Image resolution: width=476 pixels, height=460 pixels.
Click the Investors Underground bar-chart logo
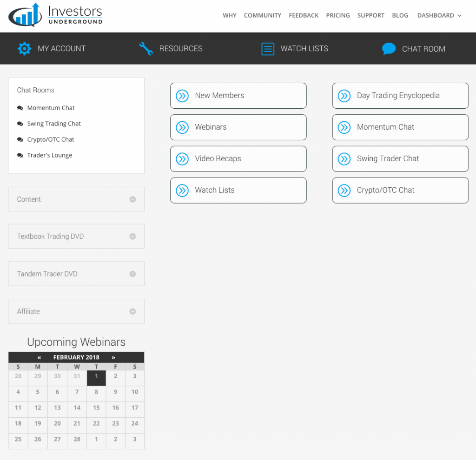24,14
